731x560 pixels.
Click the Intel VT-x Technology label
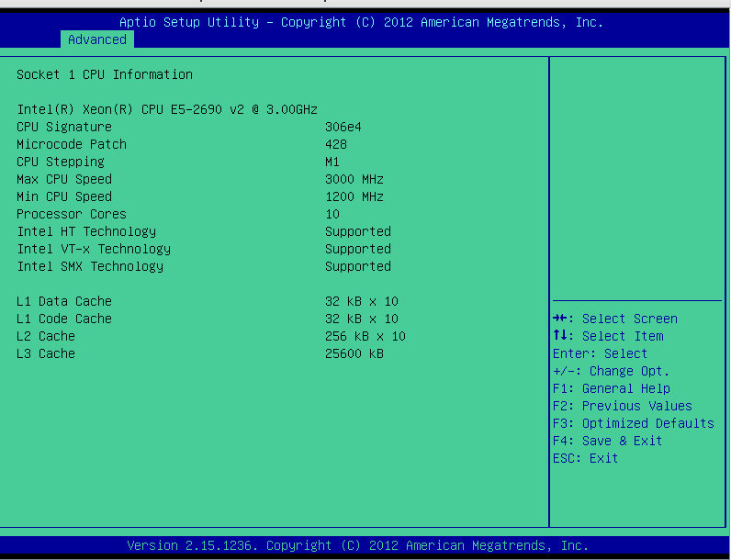pos(94,250)
